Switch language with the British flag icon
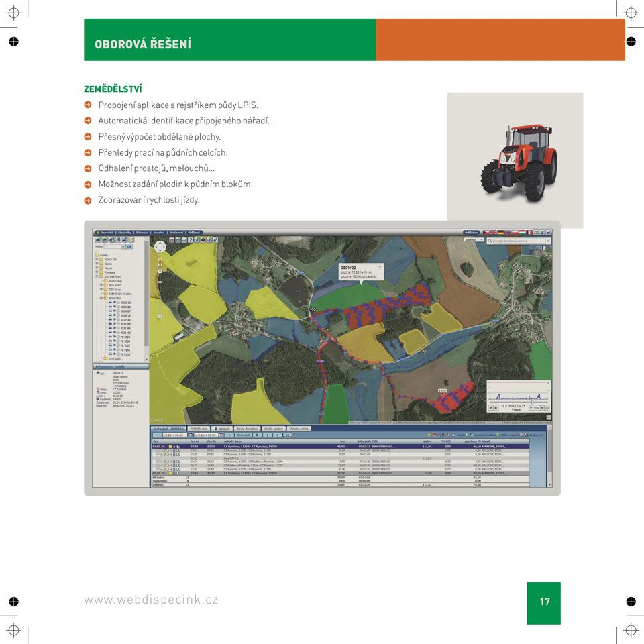The image size is (644, 644). 493,233
